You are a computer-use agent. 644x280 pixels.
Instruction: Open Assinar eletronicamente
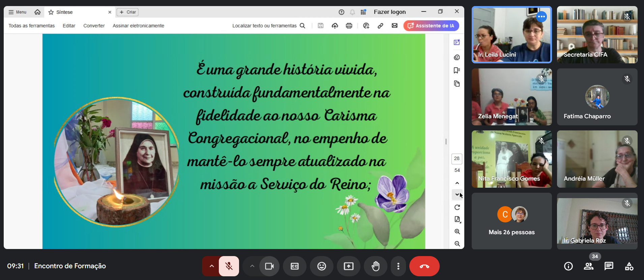(139, 26)
